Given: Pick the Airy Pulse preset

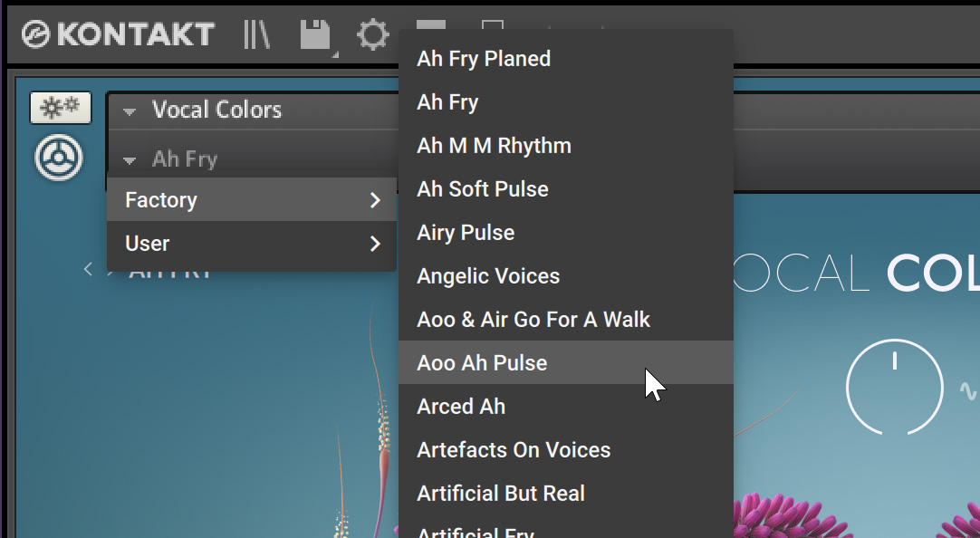Looking at the screenshot, I should (x=466, y=233).
